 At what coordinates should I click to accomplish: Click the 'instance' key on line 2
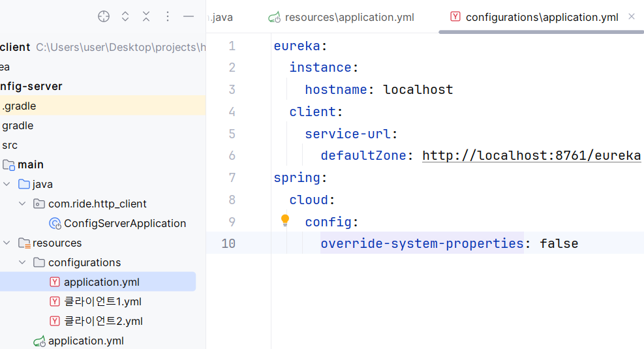(320, 67)
